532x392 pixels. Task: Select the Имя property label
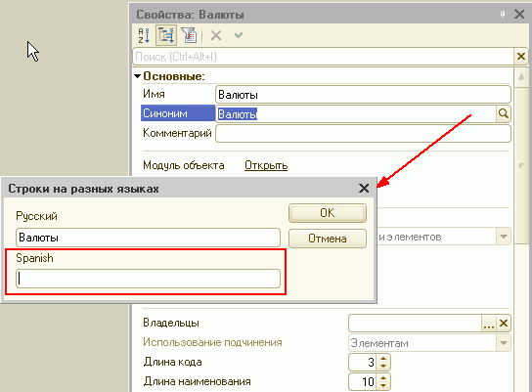click(155, 94)
